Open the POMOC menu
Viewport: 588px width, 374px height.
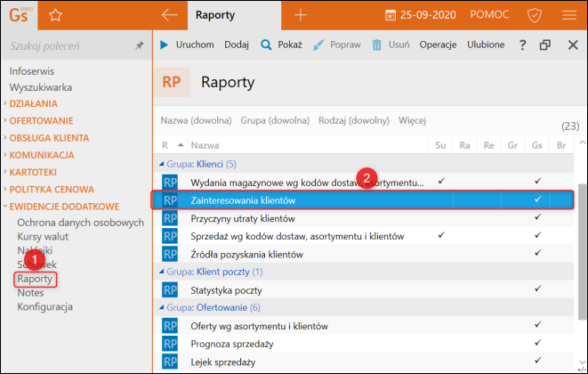489,14
